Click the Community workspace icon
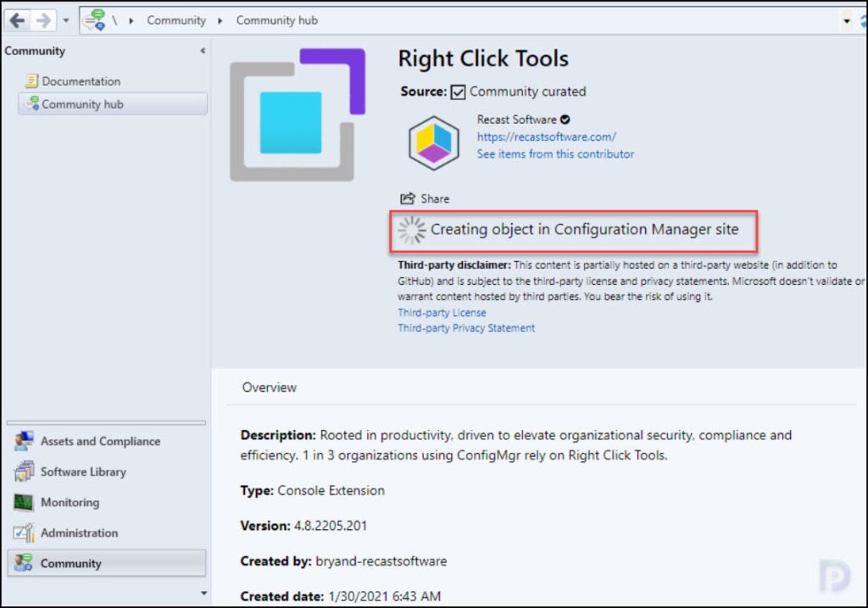The image size is (868, 608). point(24,563)
